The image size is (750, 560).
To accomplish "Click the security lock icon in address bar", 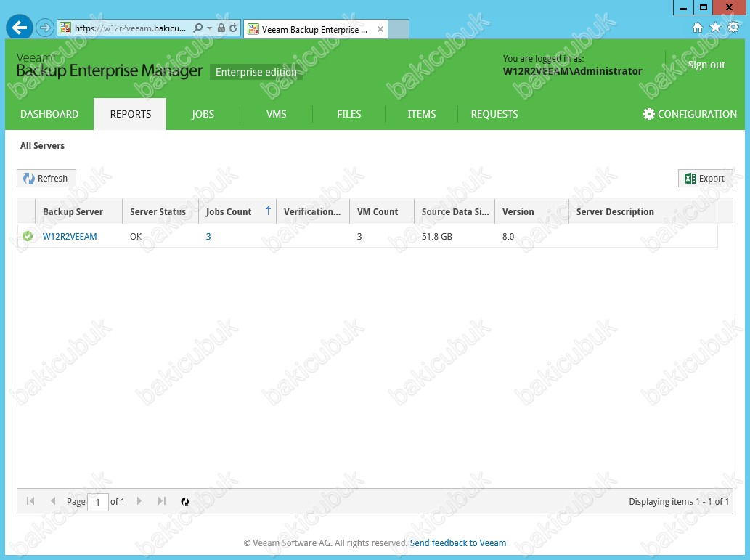I will pos(221,28).
